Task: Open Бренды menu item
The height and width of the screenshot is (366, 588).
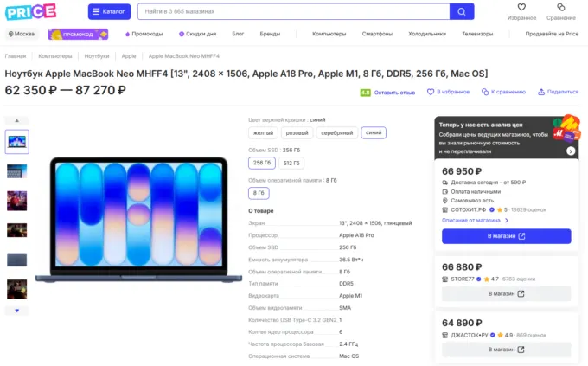Action: (x=270, y=34)
